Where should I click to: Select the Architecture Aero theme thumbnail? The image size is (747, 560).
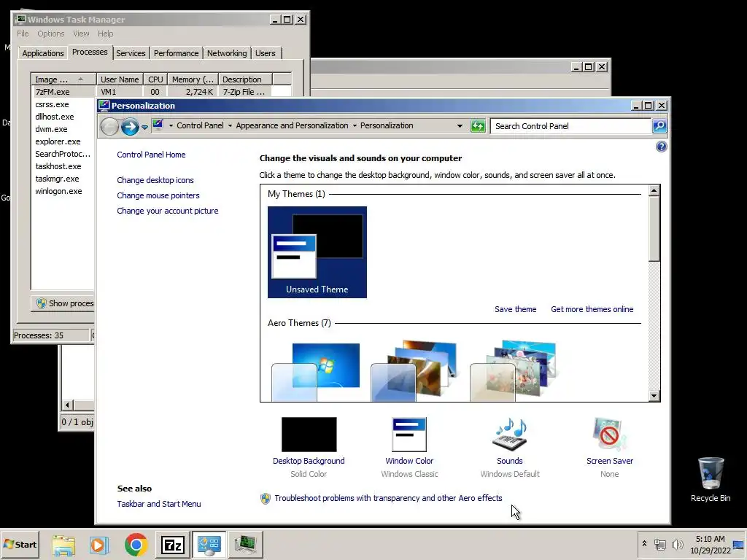click(414, 371)
